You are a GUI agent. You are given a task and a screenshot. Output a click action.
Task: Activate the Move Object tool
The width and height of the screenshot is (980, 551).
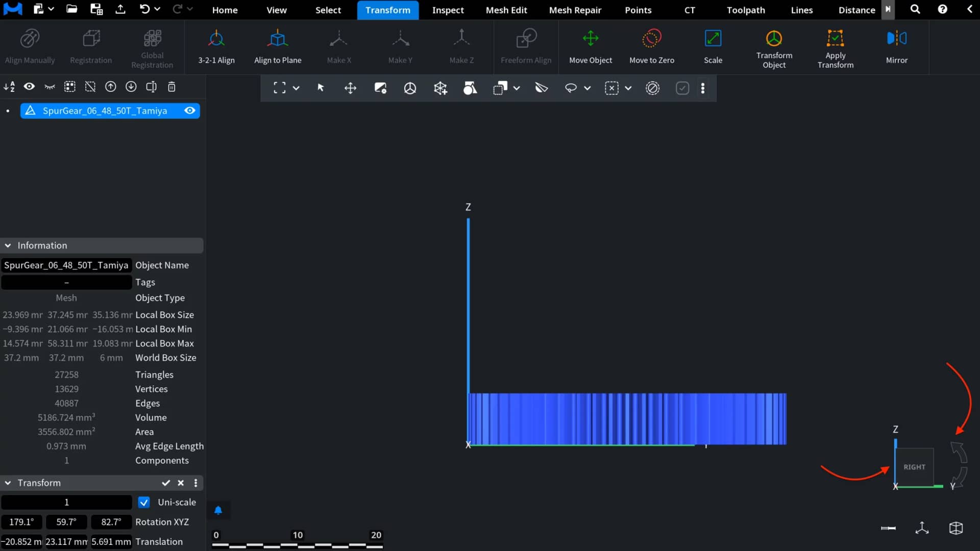591,47
